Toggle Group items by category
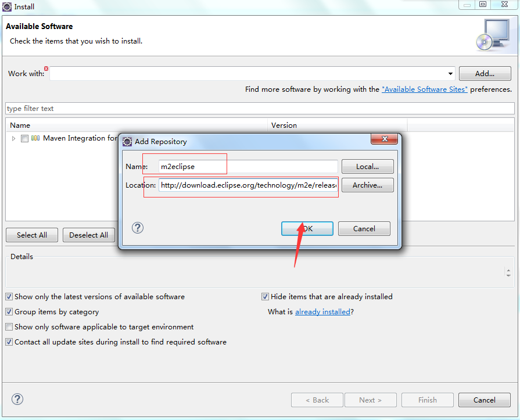The width and height of the screenshot is (520, 420). point(9,311)
